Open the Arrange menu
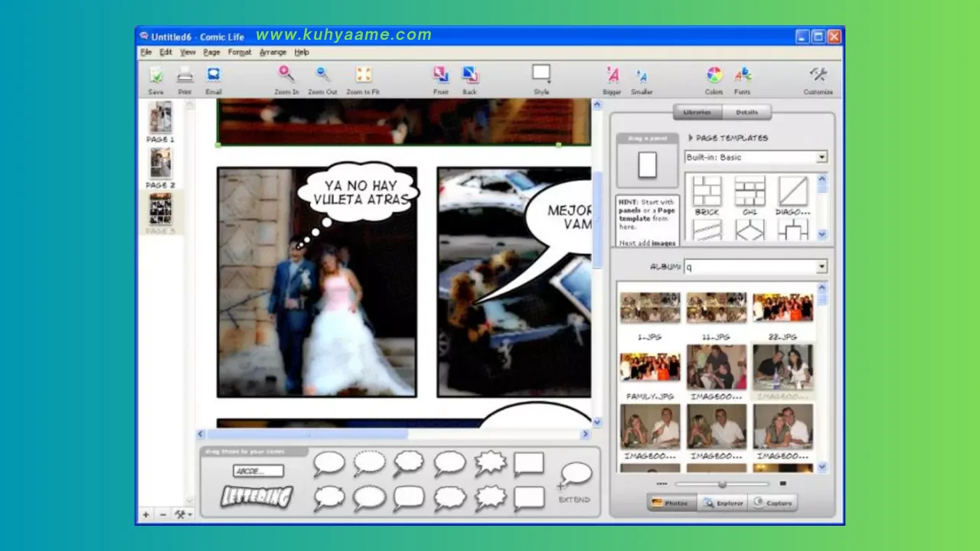 coord(273,52)
